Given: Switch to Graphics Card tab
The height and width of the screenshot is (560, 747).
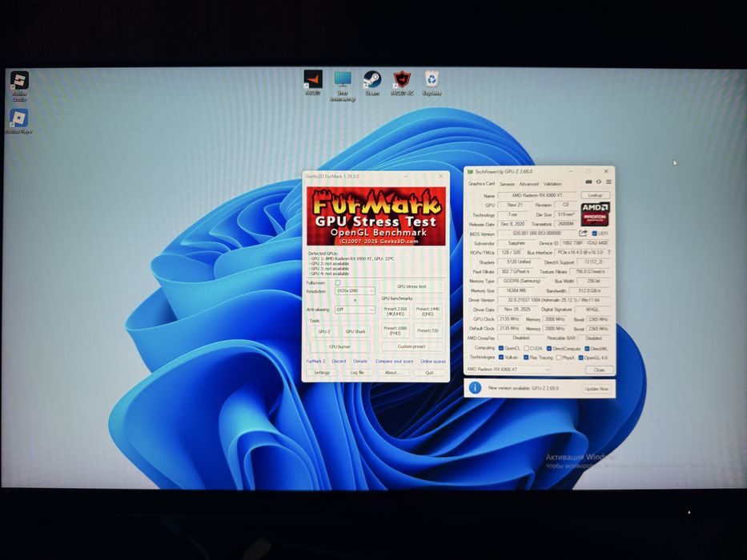Looking at the screenshot, I should 481,183.
